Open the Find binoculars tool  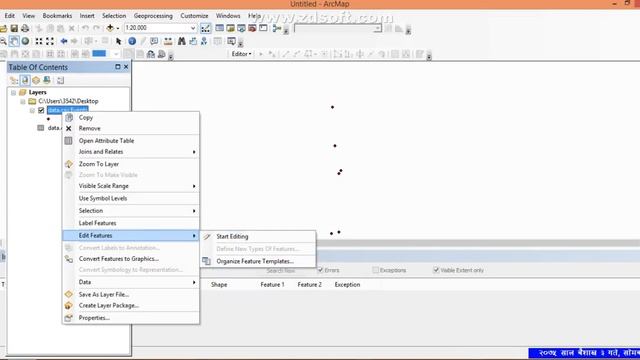(182, 41)
